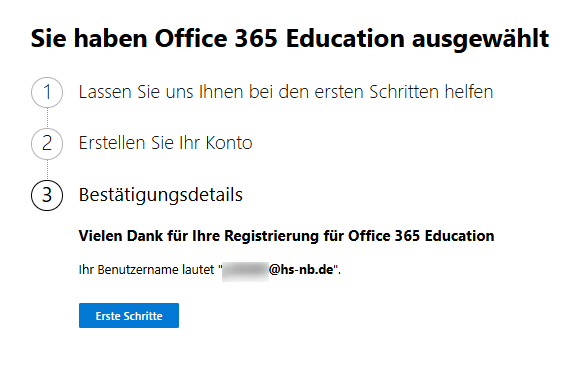This screenshot has height=375, width=569.
Task: Select the step 2 circle icon
Action: tap(47, 144)
